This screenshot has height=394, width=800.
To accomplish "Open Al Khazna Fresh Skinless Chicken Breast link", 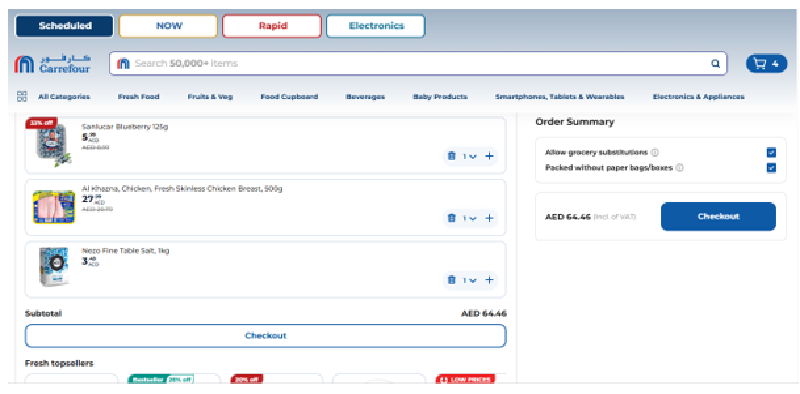I will 182,189.
